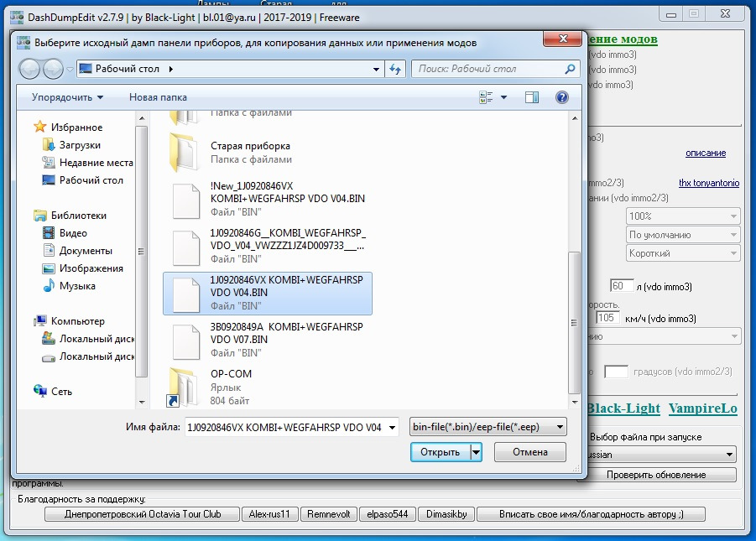
Task: Click the Dimasikby button
Action: point(446,514)
